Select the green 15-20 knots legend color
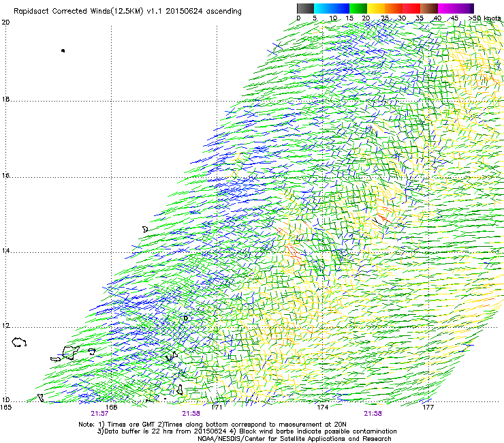This screenshot has width=504, height=443. [x=358, y=8]
